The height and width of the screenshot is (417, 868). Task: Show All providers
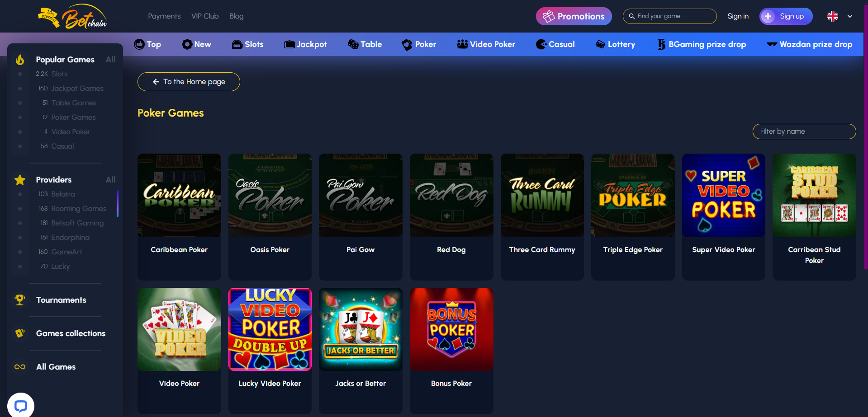pyautogui.click(x=111, y=180)
